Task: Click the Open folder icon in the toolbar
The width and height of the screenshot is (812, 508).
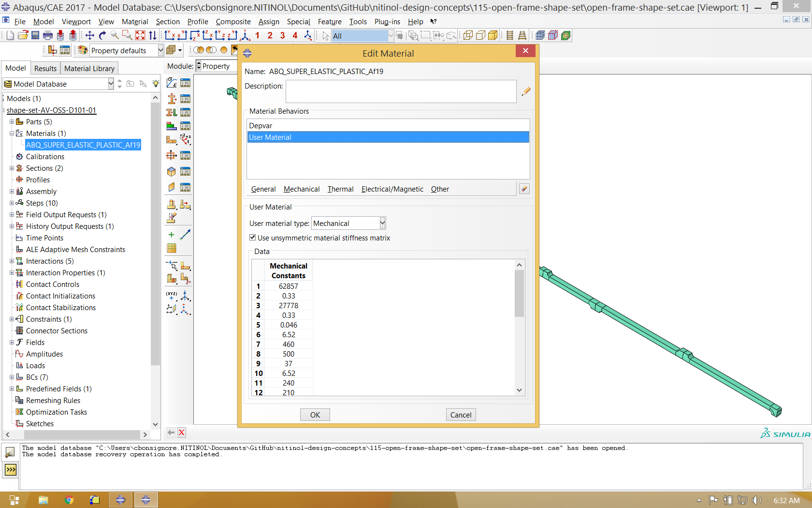Action: [23, 35]
